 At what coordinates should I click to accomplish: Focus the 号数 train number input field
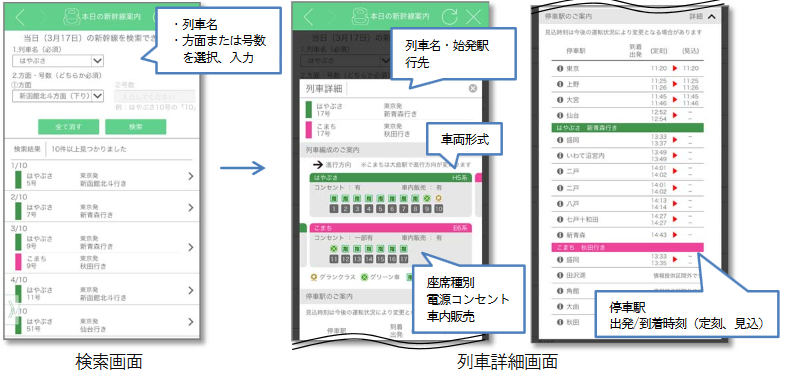coord(154,96)
